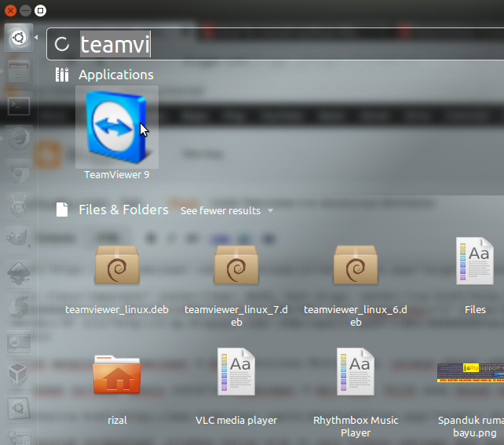Open Rhythmbox Music Player result
504x445 pixels.
[356, 371]
